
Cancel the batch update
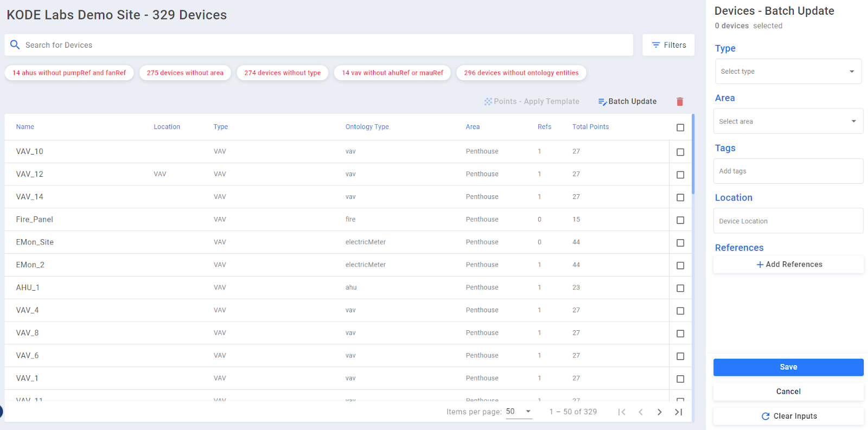(788, 392)
